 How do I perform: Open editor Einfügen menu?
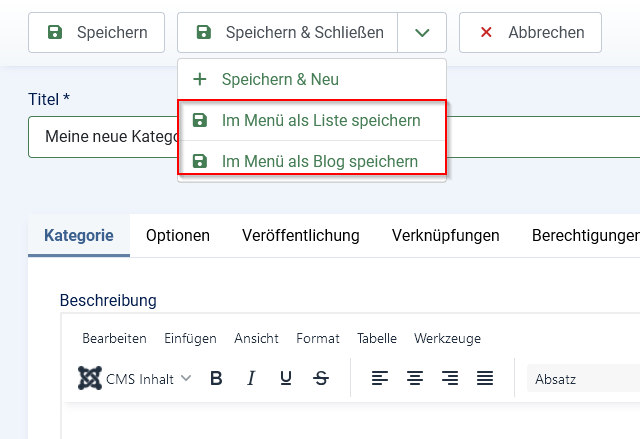(x=190, y=338)
